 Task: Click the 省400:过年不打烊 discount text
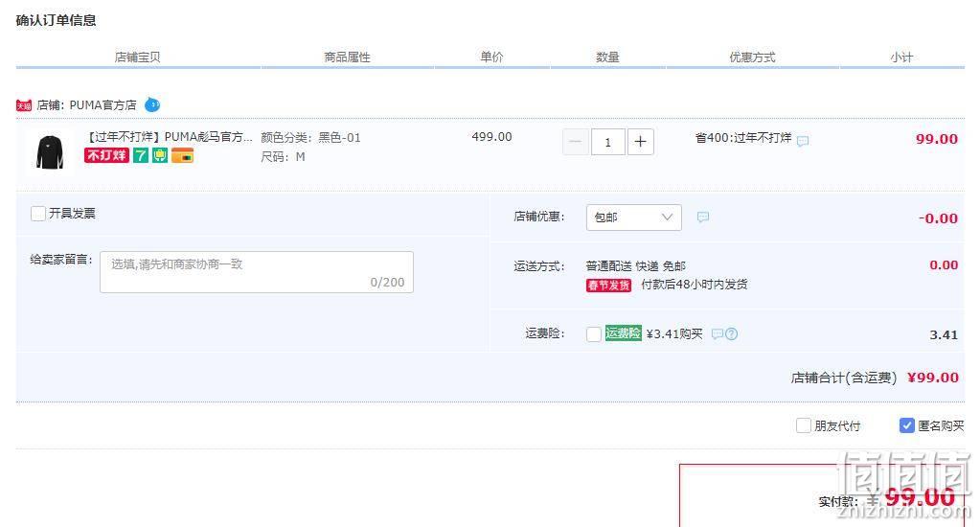coord(743,138)
